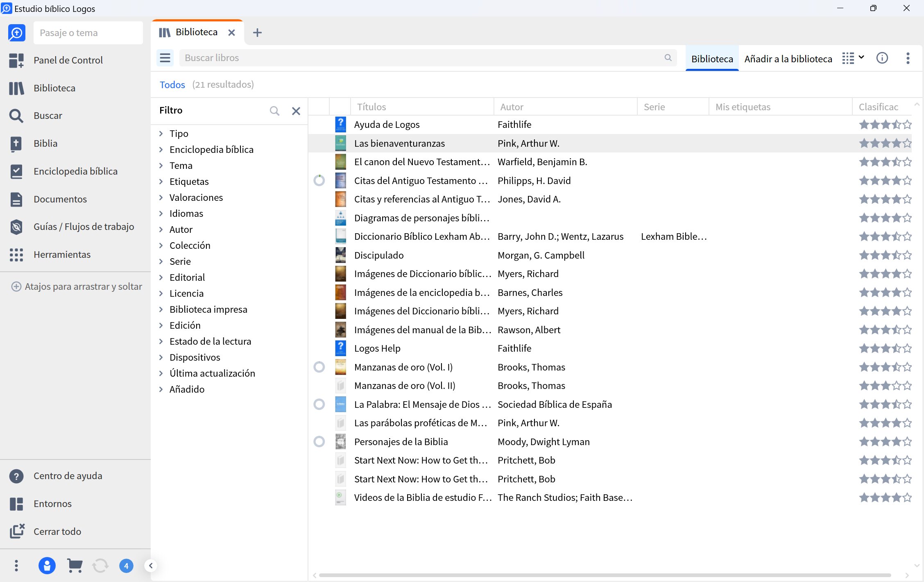The width and height of the screenshot is (924, 582).
Task: Toggle the filter sidebar hamburger button
Action: tap(165, 58)
